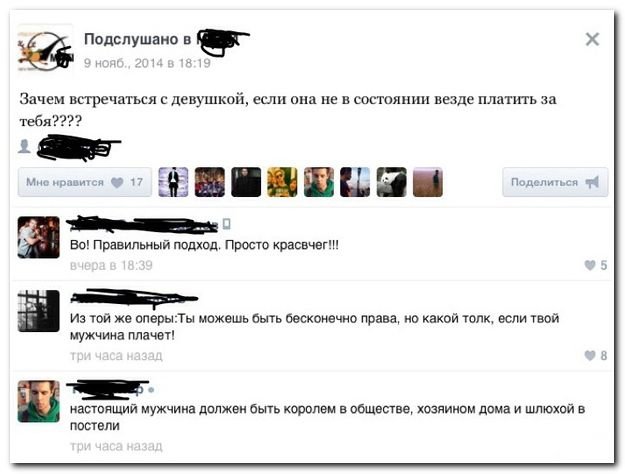
Task: Open the panda avatar in likers row
Action: tap(391, 182)
